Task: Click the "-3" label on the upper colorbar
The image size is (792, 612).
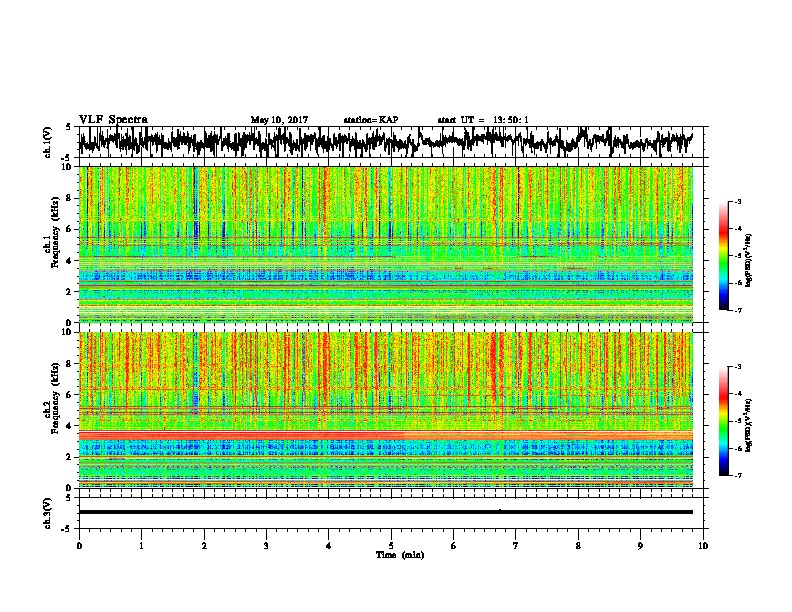Action: (x=738, y=201)
